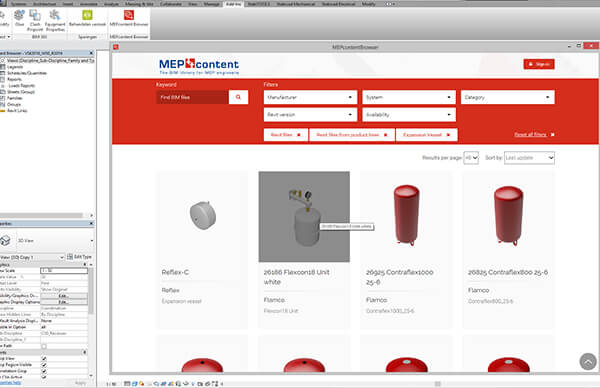Click the first icon in bottom view control bar
Screen dimensions: 600x388
[x=127, y=383]
